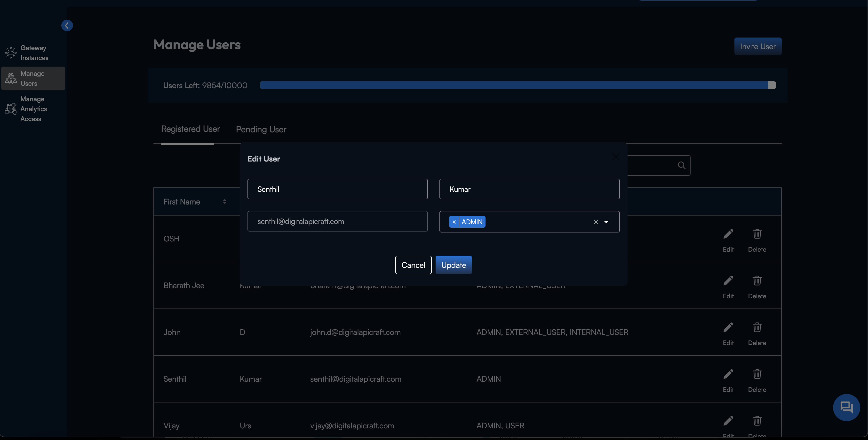
Task: Expand the roles dropdown in Edit User
Action: point(606,222)
